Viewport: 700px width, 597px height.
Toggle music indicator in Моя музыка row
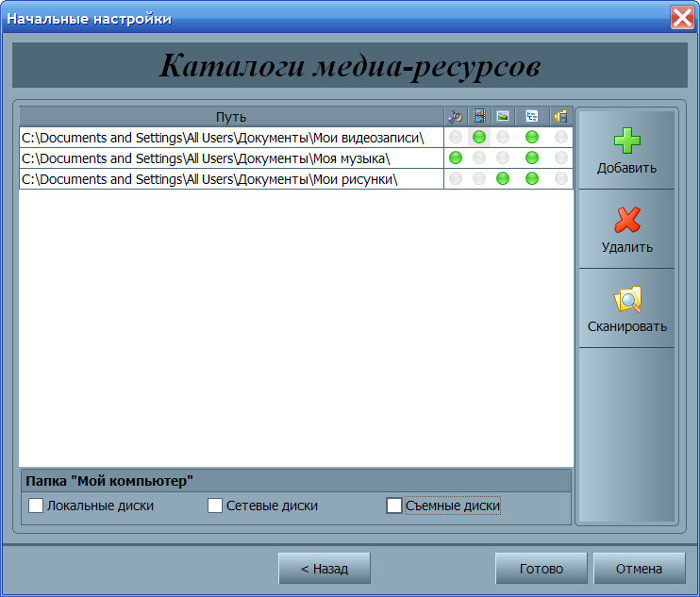[456, 158]
